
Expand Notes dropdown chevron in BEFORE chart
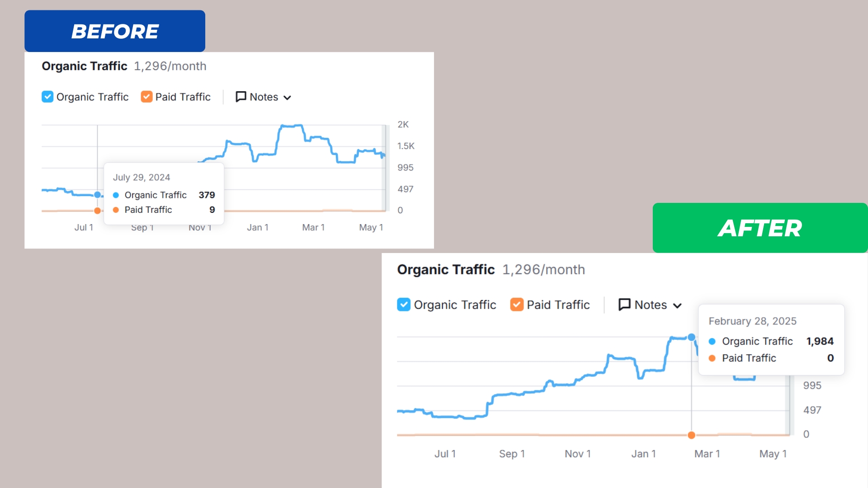[287, 98]
